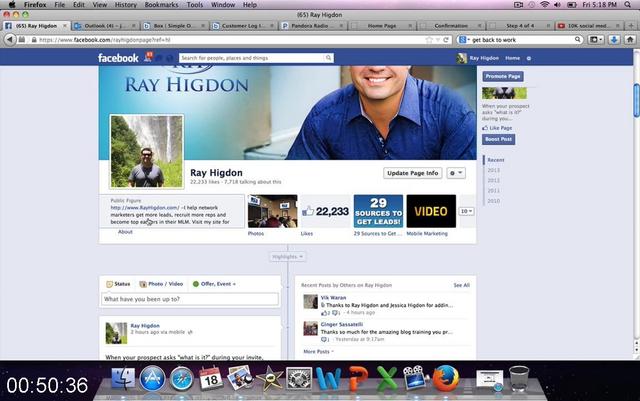The image size is (640, 401).
Task: Switch to Outlook browser tab
Action: (x=105, y=26)
